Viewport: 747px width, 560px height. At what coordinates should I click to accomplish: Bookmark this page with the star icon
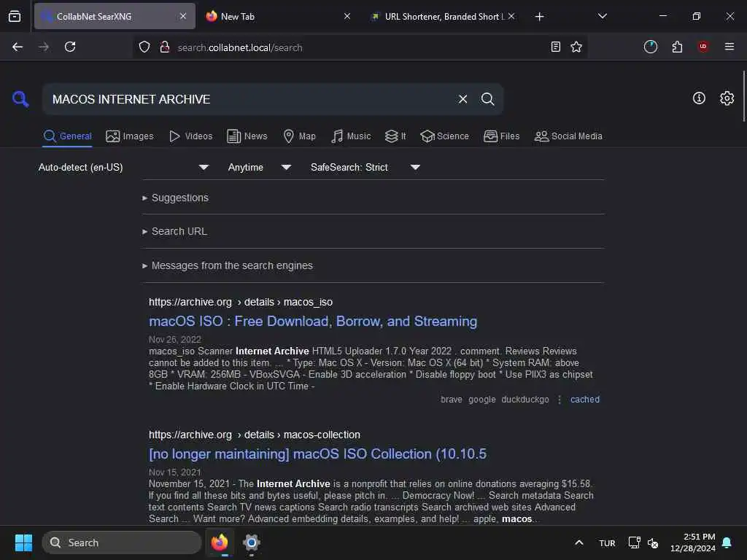coord(576,47)
